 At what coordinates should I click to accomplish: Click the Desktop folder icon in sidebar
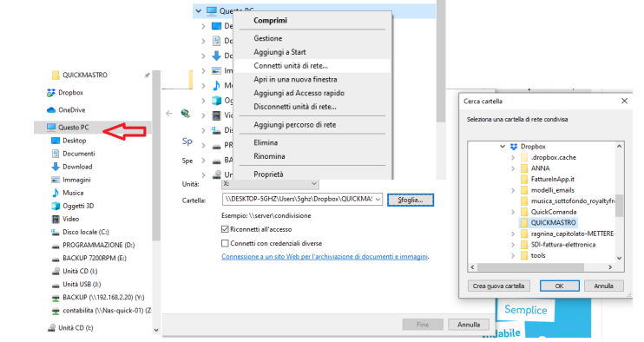tap(56, 141)
